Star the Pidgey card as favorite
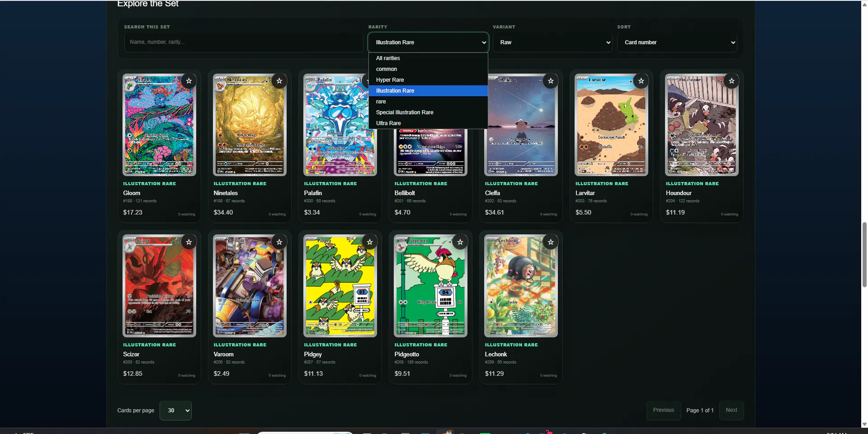This screenshot has width=868, height=434. [x=370, y=242]
